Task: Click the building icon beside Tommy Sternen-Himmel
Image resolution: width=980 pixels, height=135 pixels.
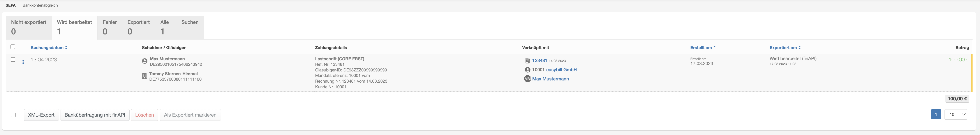Action: click(144, 76)
